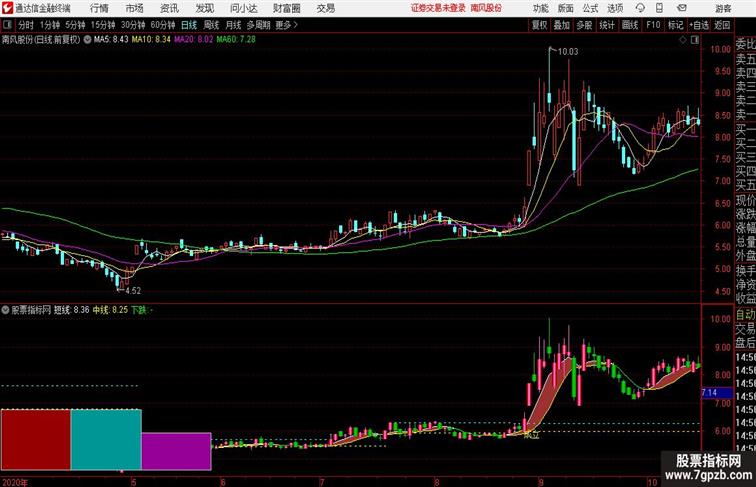Open the 行情 menu
756x487 pixels.
click(x=99, y=8)
